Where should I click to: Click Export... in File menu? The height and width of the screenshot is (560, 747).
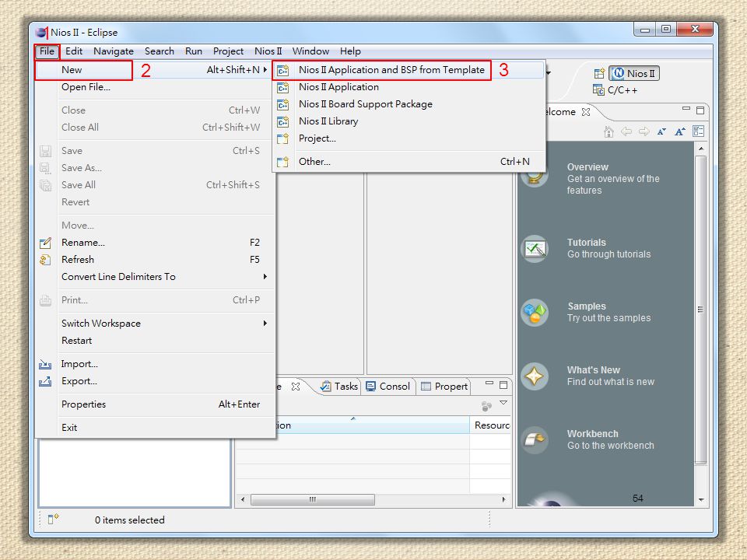click(x=155, y=381)
